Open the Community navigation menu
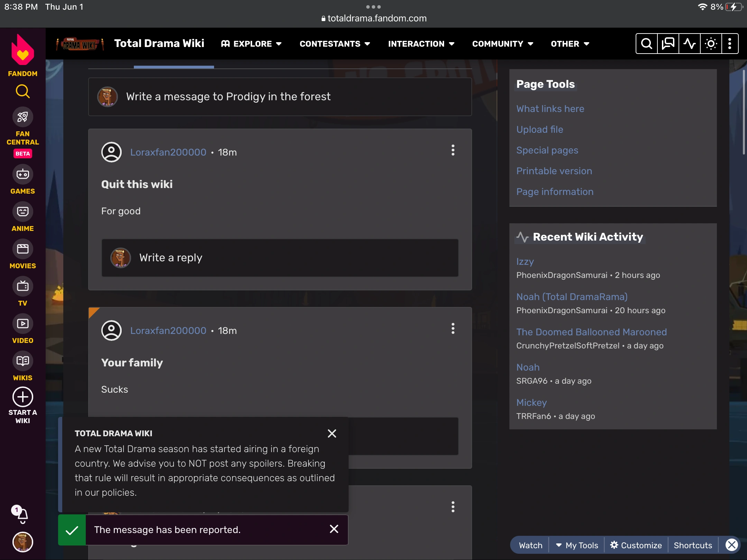Screen dimensions: 747x560 (502, 44)
